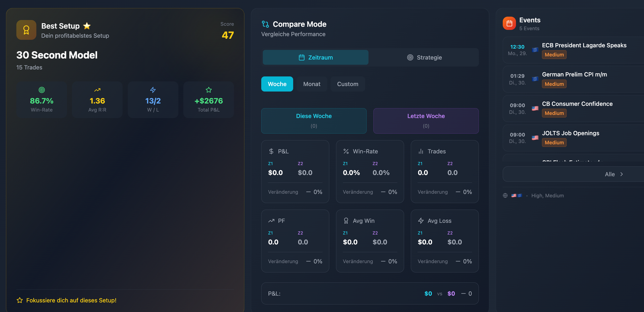Click the 13/2 W / L value
The height and width of the screenshot is (312, 644).
[153, 101]
